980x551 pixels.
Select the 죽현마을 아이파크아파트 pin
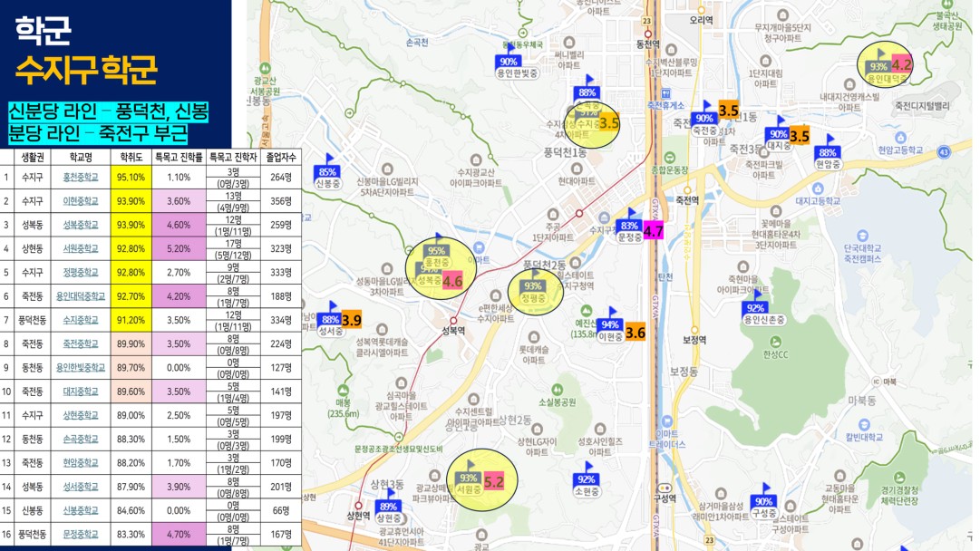point(742,267)
